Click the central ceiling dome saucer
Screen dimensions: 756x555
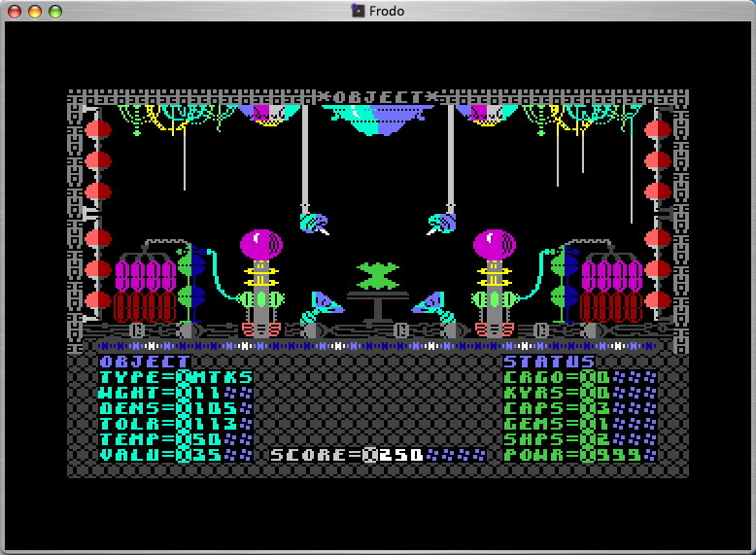tap(378, 120)
